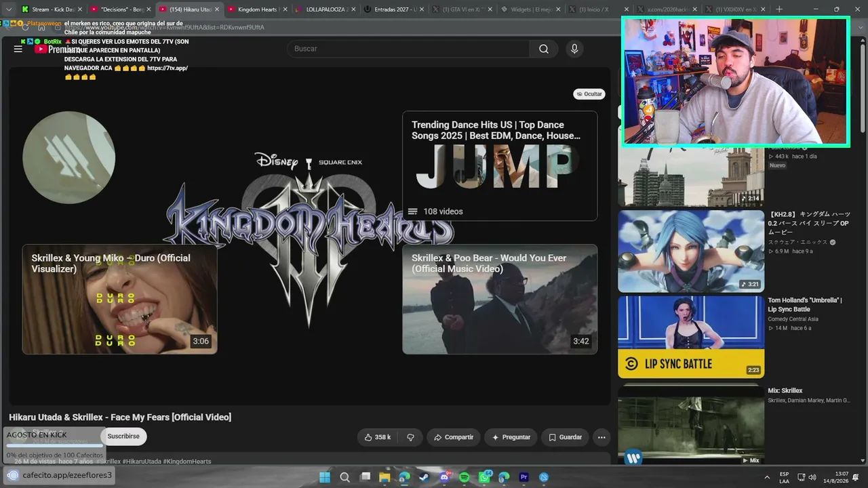This screenshot has width=868, height=488.
Task: Open the Mix: Skrillex title link
Action: point(785,390)
